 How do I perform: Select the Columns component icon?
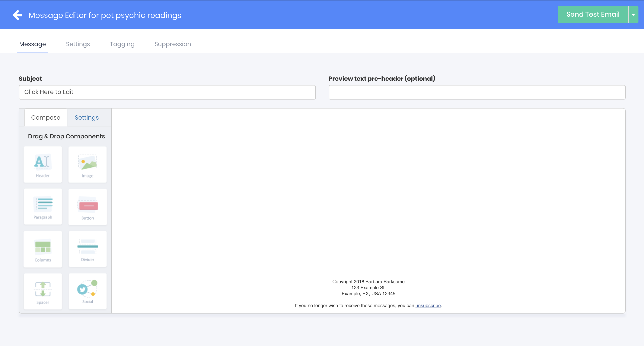click(x=43, y=249)
